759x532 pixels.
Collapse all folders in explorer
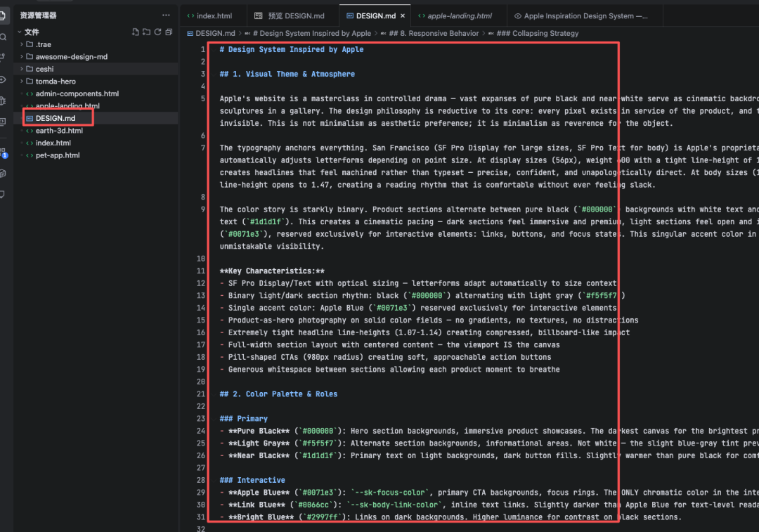pos(169,32)
